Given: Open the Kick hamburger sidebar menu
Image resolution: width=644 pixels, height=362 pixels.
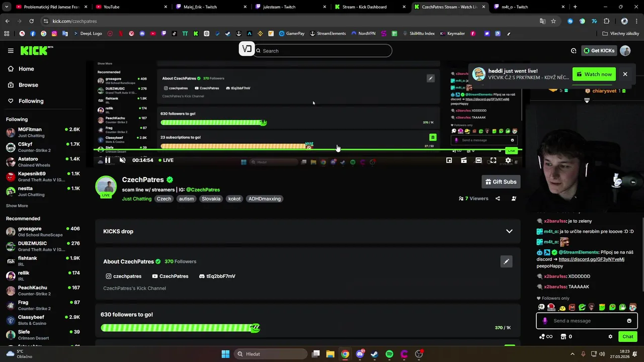Looking at the screenshot, I should pos(11,51).
